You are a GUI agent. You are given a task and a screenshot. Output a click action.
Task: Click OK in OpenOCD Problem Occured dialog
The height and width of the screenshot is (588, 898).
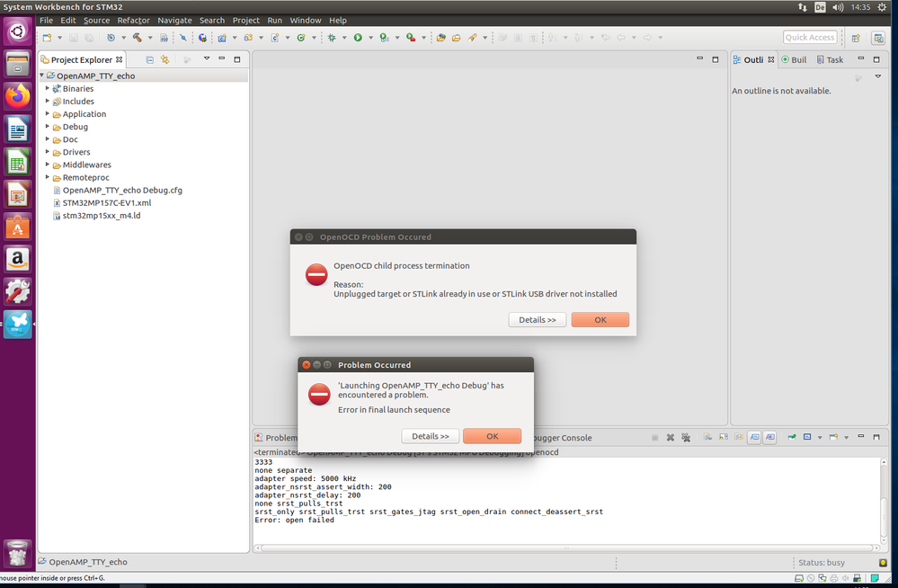[600, 320]
